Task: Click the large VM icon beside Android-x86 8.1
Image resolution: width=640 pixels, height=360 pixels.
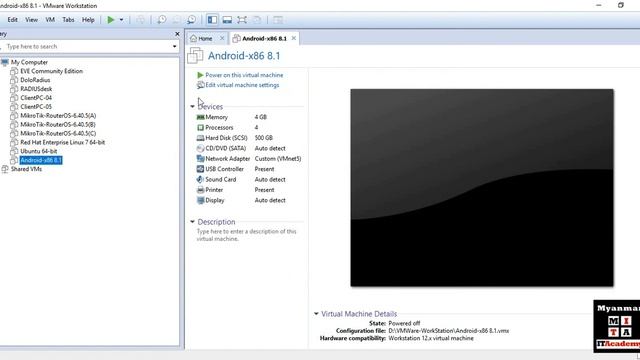Action: 195,56
